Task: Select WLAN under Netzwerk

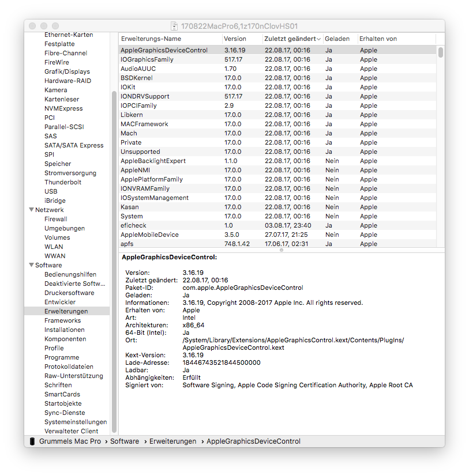Action: click(54, 247)
